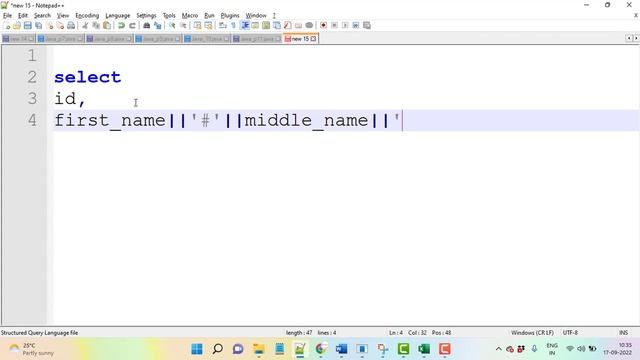Click the Copy toolbar icon
The image size is (640, 360).
point(96,25)
